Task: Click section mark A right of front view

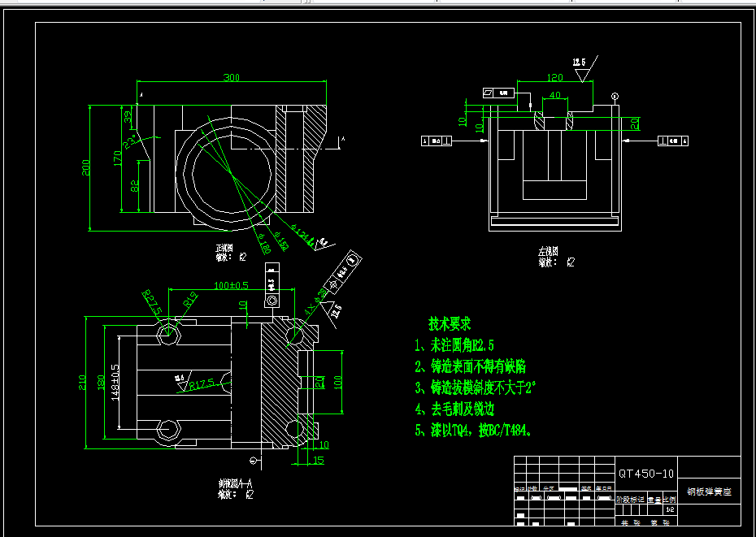Action: (x=343, y=141)
